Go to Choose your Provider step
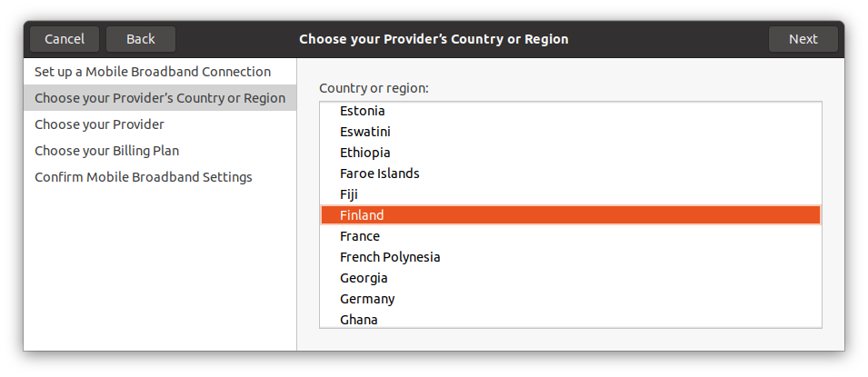 point(99,124)
